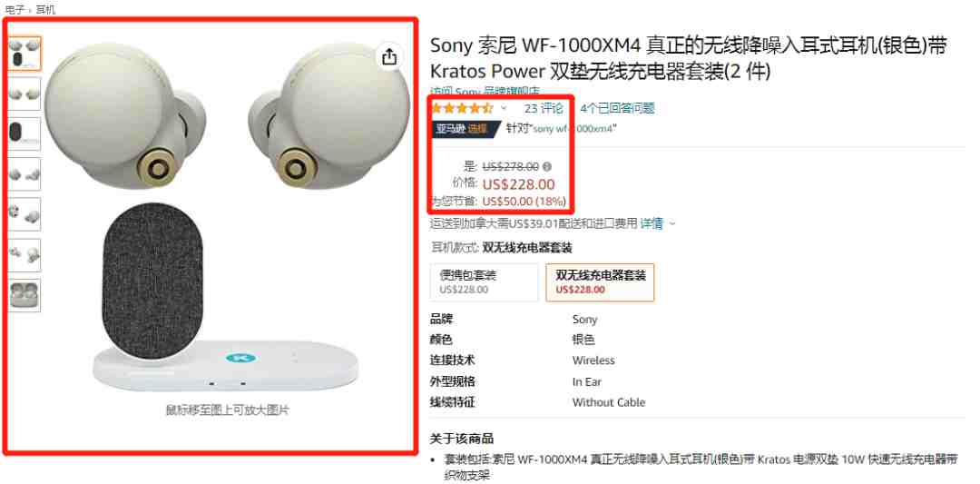Select the fourth product thumbnail
The height and width of the screenshot is (484, 980).
pyautogui.click(x=24, y=174)
